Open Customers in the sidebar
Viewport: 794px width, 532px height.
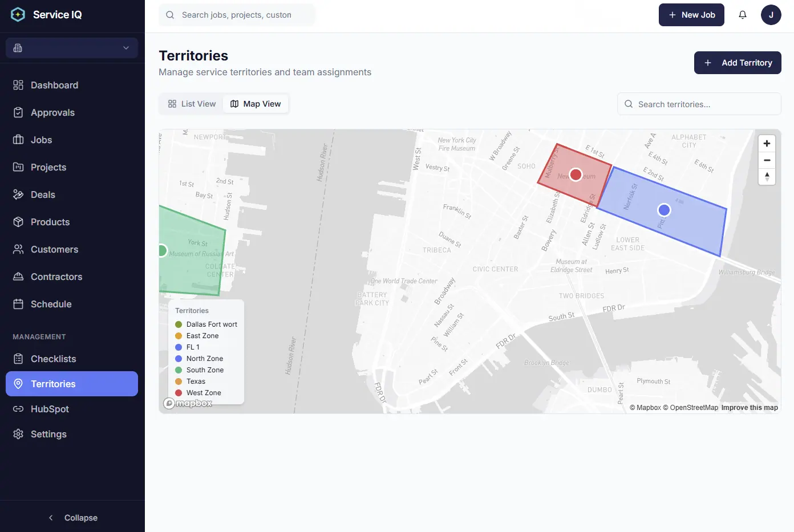pos(72,249)
